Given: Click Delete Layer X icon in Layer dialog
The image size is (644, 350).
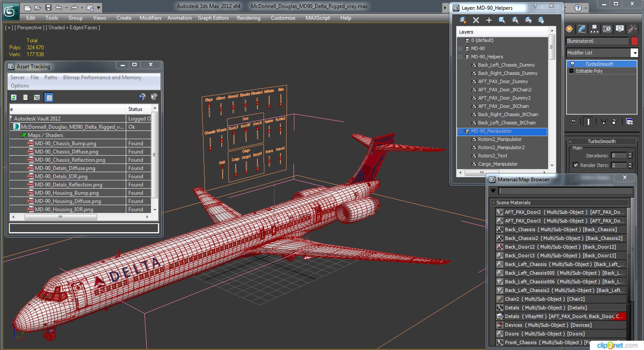Looking at the screenshot, I should point(476,20).
